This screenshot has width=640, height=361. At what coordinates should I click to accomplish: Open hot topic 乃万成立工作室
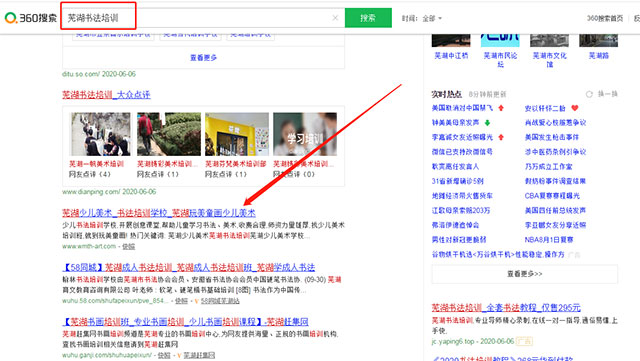click(549, 167)
